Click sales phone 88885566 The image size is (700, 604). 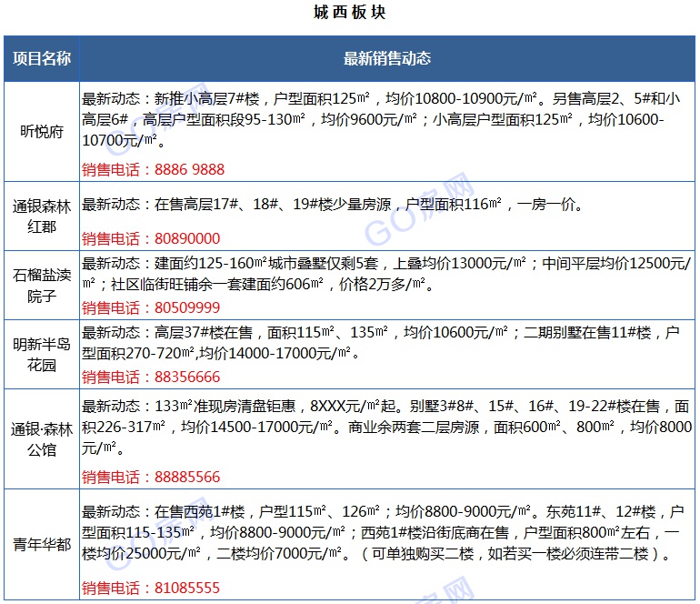tap(187, 478)
